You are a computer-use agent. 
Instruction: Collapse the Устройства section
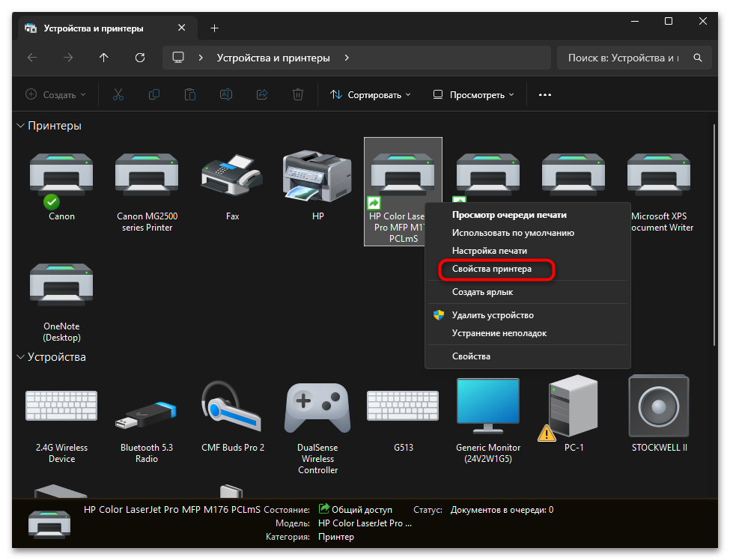[20, 357]
